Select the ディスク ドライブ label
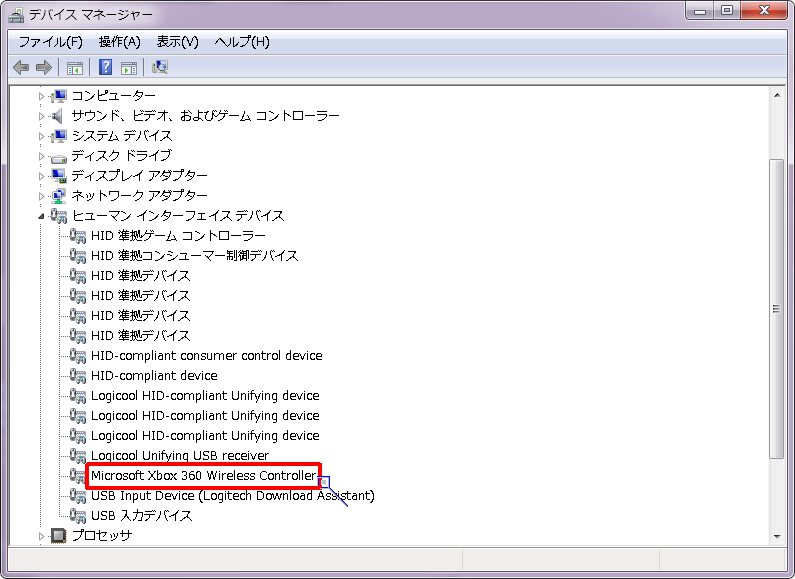795x579 pixels. (122, 156)
